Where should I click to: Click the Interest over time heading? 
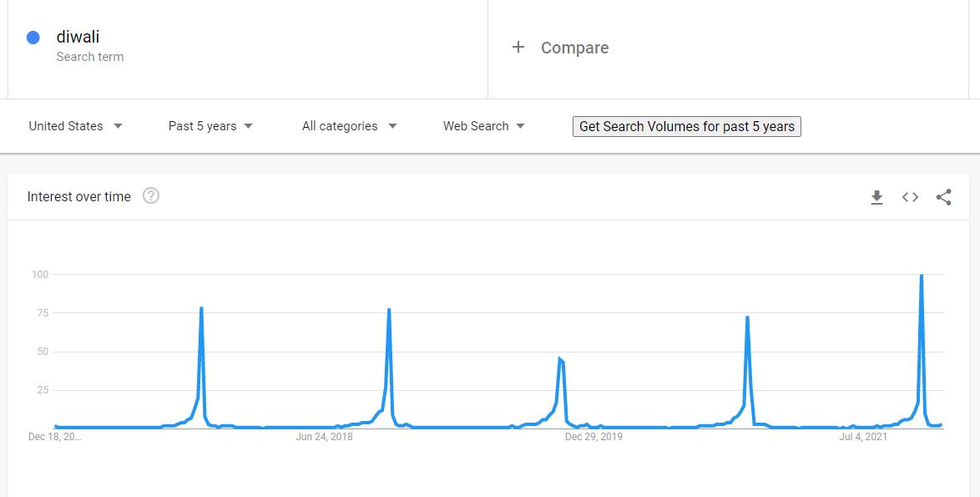click(79, 196)
